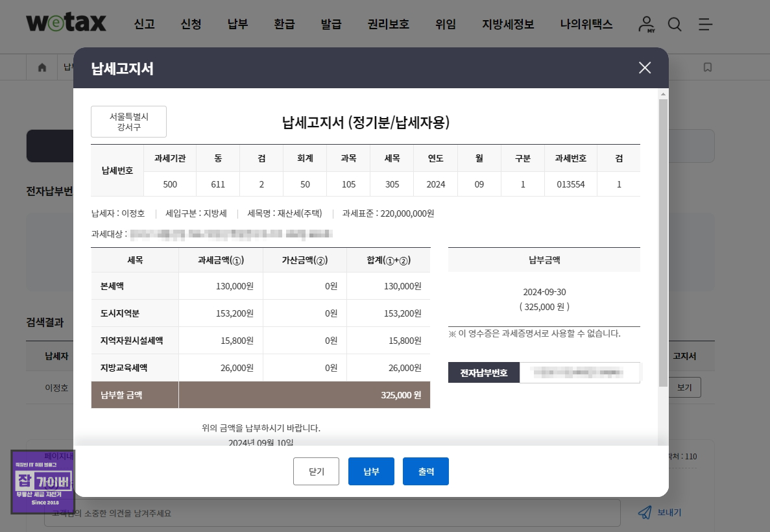Viewport: 770px width, 532px height.
Task: Open the search magnifier icon
Action: click(675, 24)
